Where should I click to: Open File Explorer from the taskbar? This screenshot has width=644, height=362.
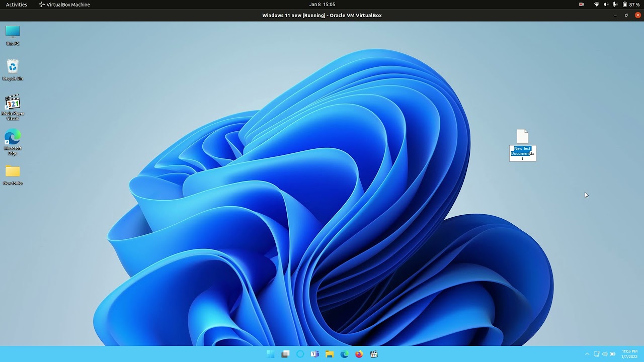[330, 354]
